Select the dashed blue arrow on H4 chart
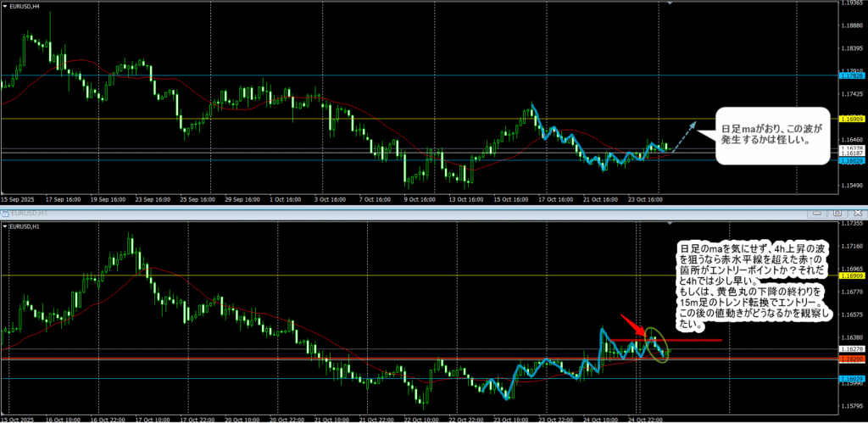This screenshot has height=423, width=868. click(683, 136)
